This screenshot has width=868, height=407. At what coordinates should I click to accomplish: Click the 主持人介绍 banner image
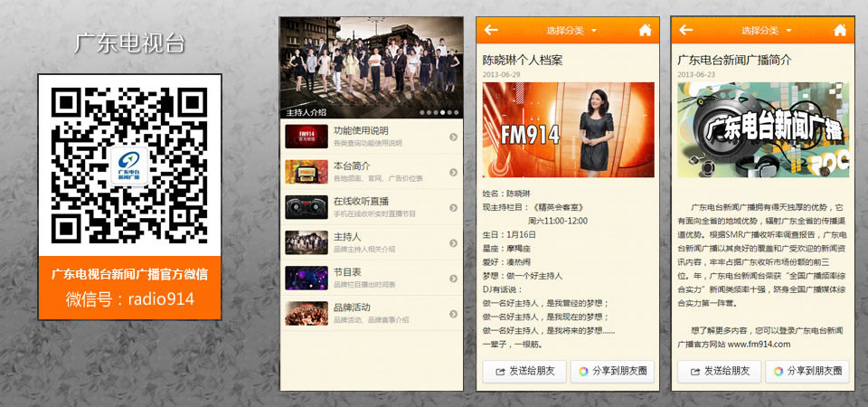tap(372, 68)
